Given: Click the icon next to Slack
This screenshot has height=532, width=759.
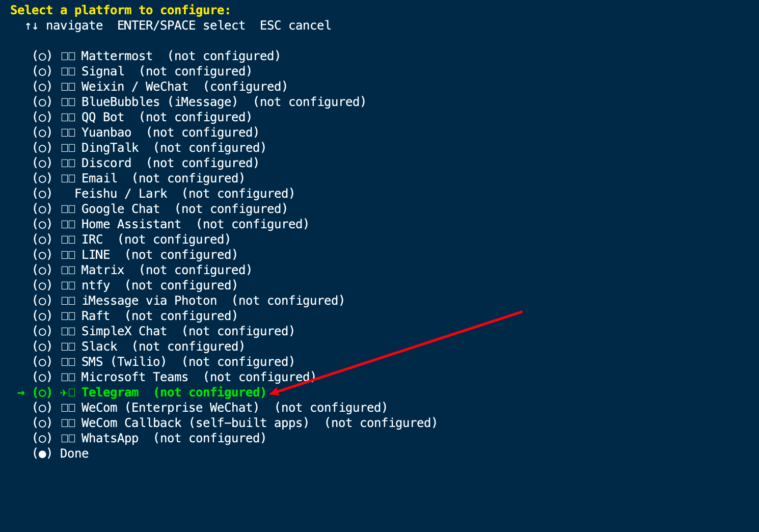Looking at the screenshot, I should coord(68,347).
